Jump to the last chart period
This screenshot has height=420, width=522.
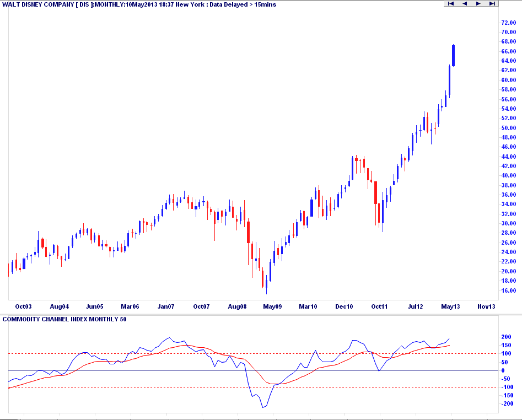click(x=492, y=3)
